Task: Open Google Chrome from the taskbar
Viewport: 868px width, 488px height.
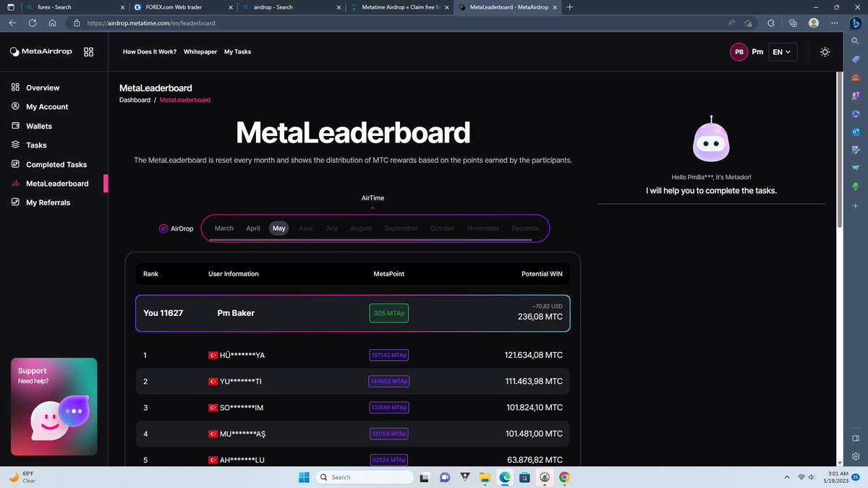Action: point(564,477)
